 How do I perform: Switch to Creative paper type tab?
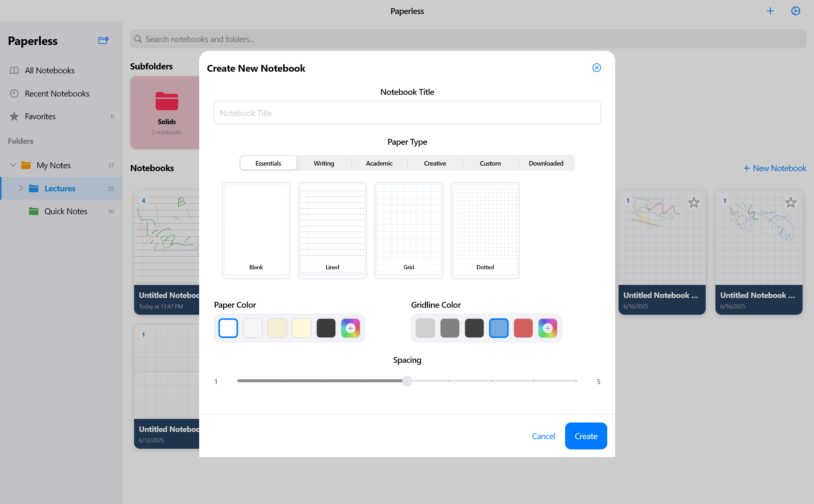435,163
